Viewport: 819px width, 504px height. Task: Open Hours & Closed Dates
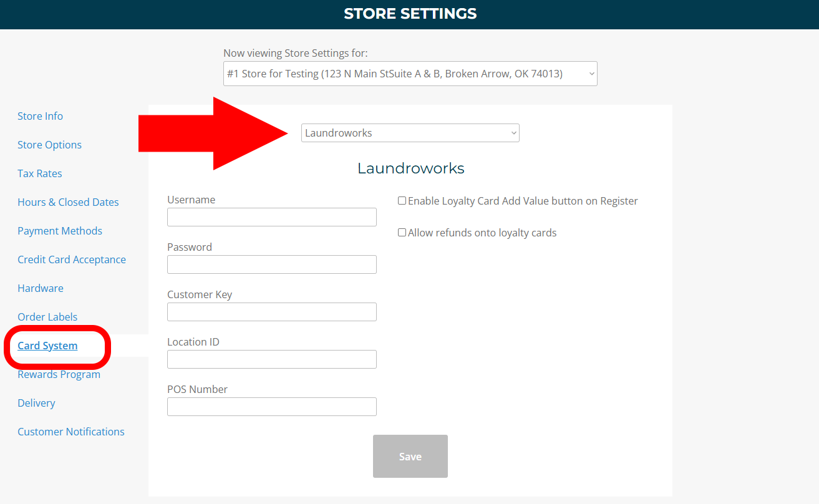click(68, 202)
